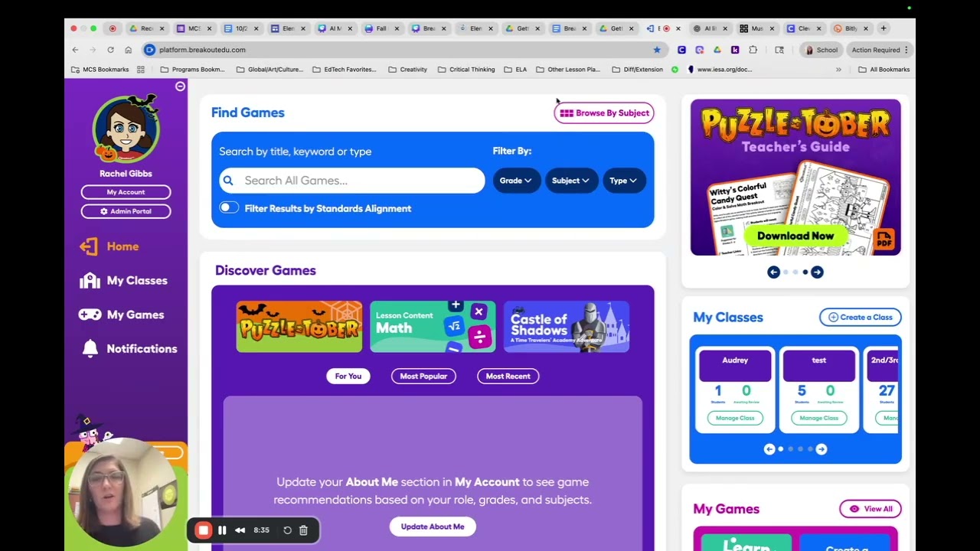Image resolution: width=980 pixels, height=551 pixels.
Task: Click Download Now on the Teacher's Guide
Action: point(795,236)
